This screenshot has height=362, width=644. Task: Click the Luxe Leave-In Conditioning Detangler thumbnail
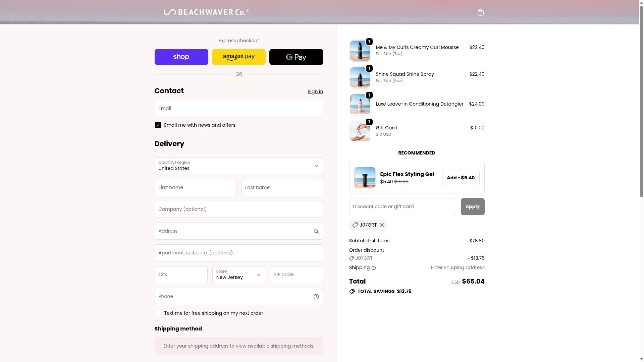pyautogui.click(x=360, y=104)
